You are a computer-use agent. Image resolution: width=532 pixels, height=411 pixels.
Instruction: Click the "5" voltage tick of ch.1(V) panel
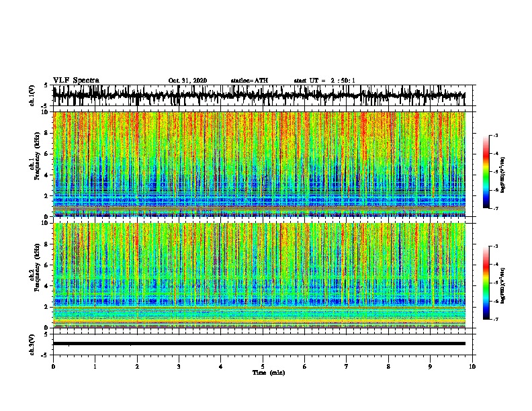click(46, 85)
